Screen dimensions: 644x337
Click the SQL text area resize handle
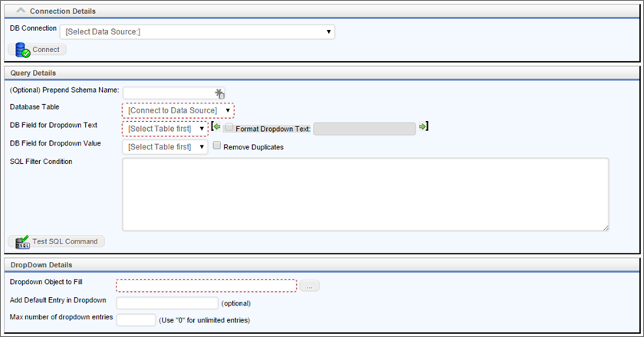605,227
